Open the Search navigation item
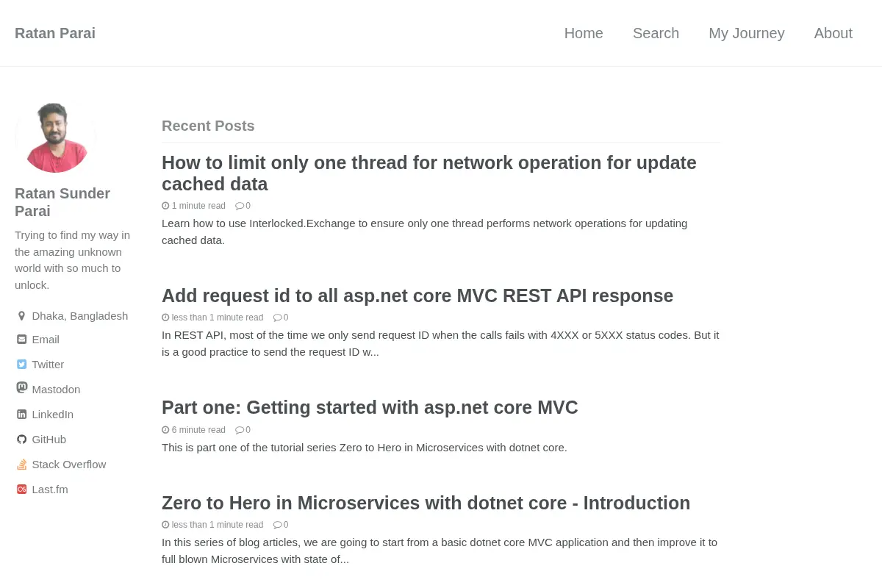882x588 pixels. pyautogui.click(x=656, y=33)
